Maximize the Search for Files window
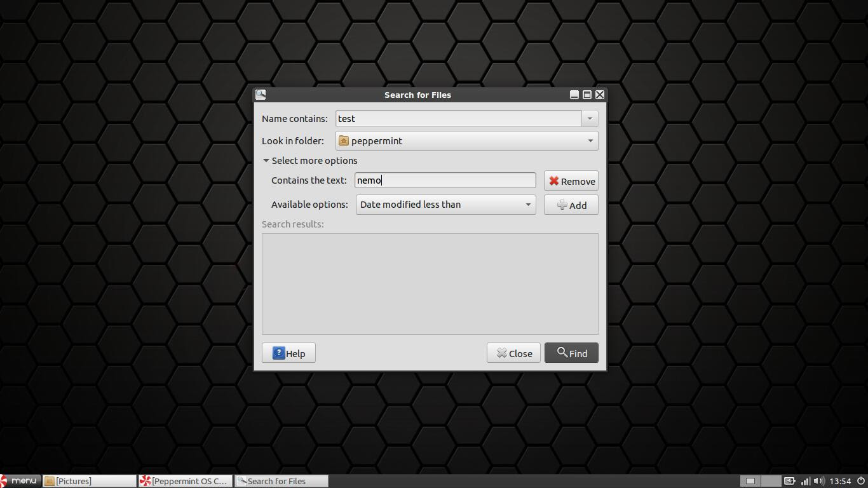 587,95
